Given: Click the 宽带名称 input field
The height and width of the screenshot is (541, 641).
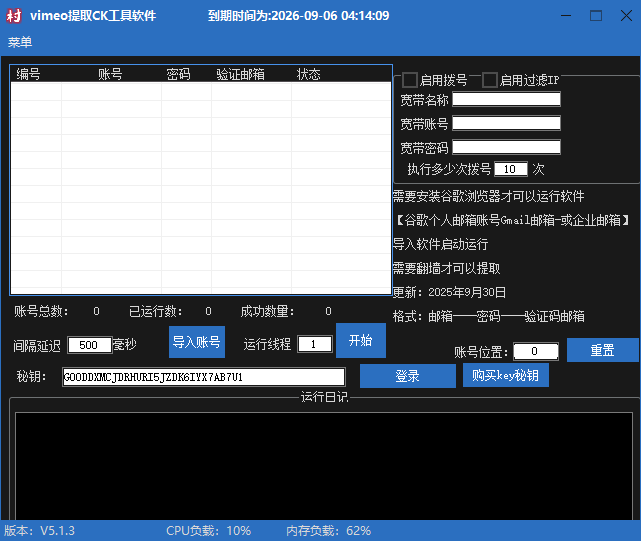Looking at the screenshot, I should click(507, 99).
